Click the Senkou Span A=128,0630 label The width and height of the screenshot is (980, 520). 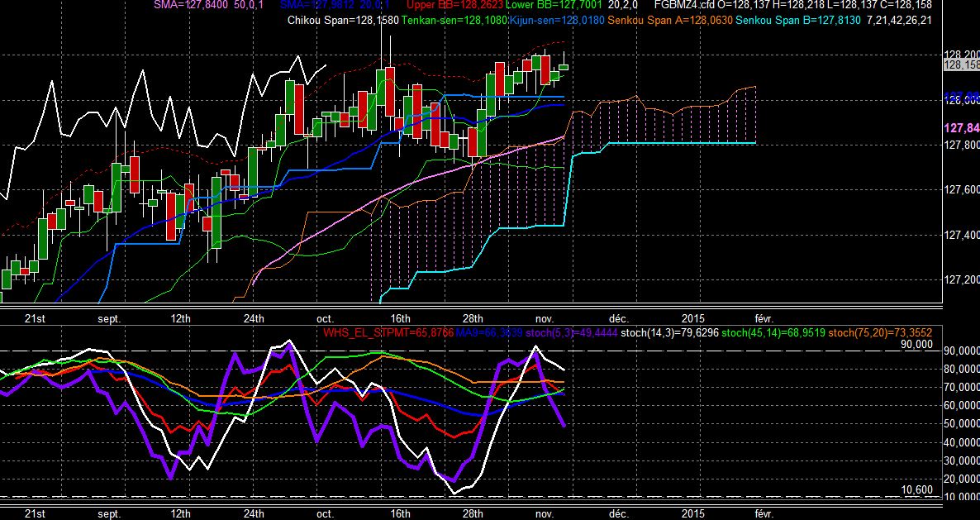[671, 20]
